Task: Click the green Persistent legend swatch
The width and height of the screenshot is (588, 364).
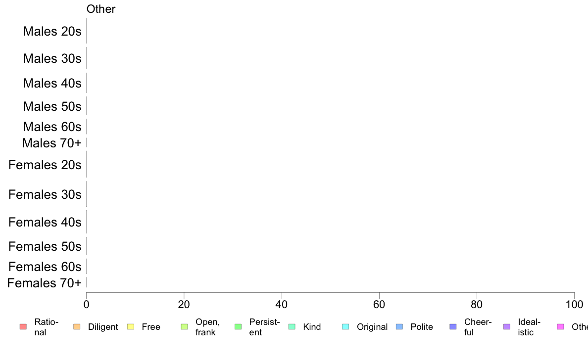Action: [238, 327]
